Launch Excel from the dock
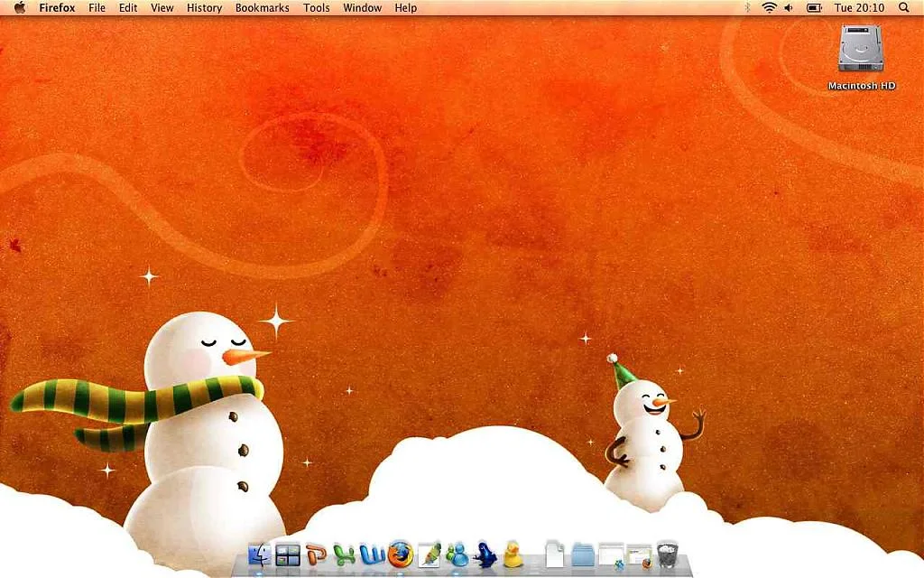 344,555
